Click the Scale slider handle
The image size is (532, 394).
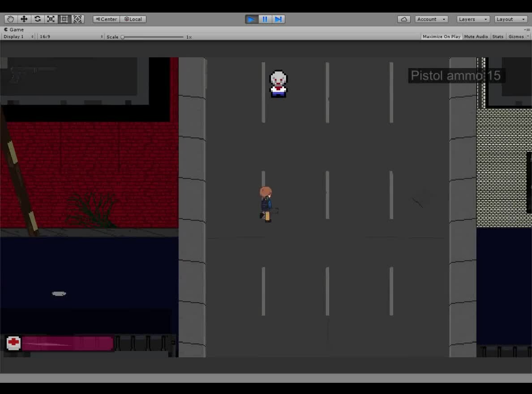tap(123, 37)
